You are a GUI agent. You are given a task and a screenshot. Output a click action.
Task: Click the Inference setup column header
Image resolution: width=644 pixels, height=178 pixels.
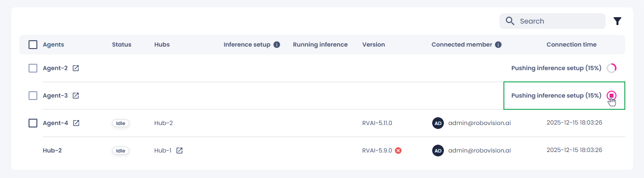tap(247, 45)
